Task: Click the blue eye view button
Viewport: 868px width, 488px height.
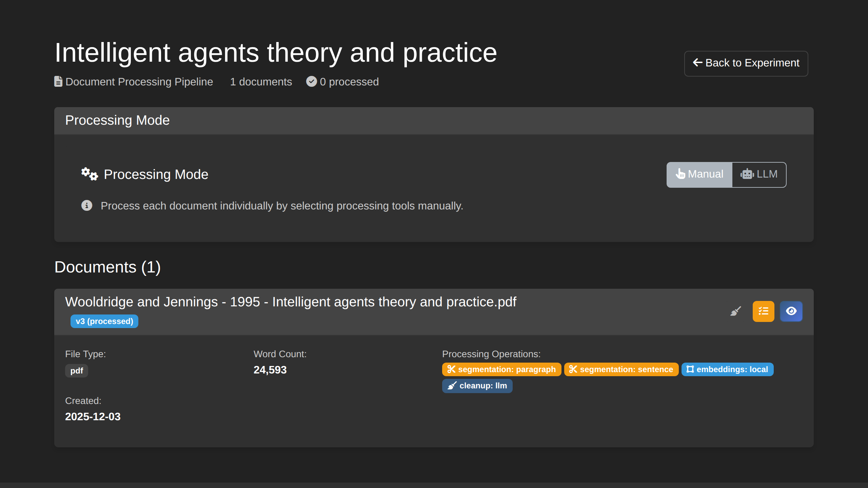Action: [791, 311]
